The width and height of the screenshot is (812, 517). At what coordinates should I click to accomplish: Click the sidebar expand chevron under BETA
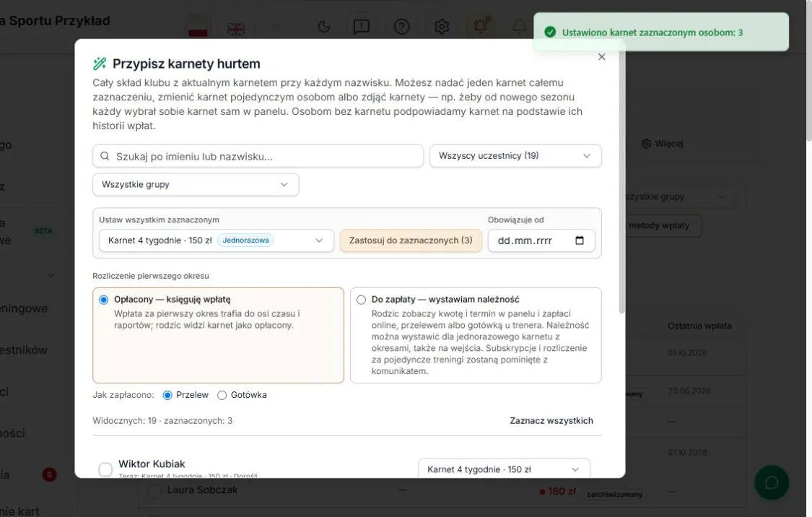51,275
